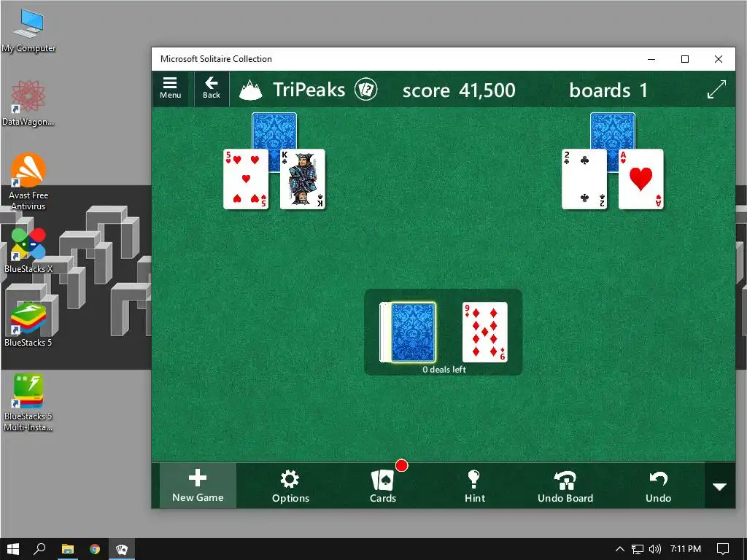Image resolution: width=747 pixels, height=560 pixels.
Task: Open the Action Center notifications icon
Action: 723,549
